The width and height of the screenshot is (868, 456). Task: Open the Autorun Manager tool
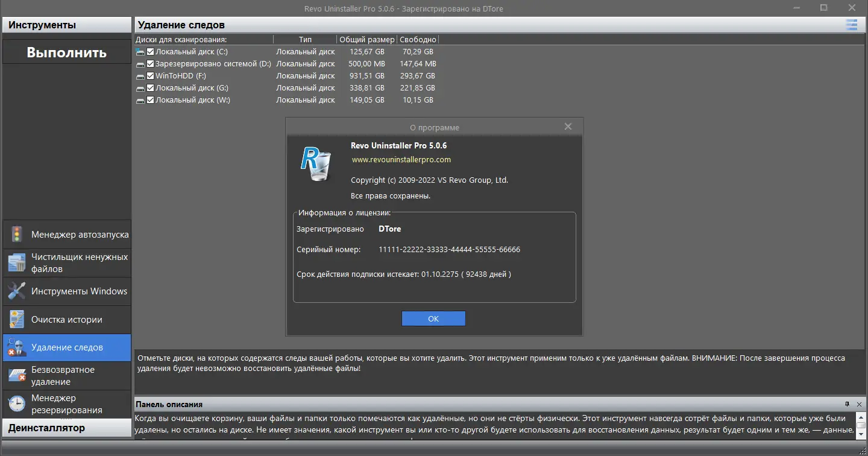coord(66,234)
